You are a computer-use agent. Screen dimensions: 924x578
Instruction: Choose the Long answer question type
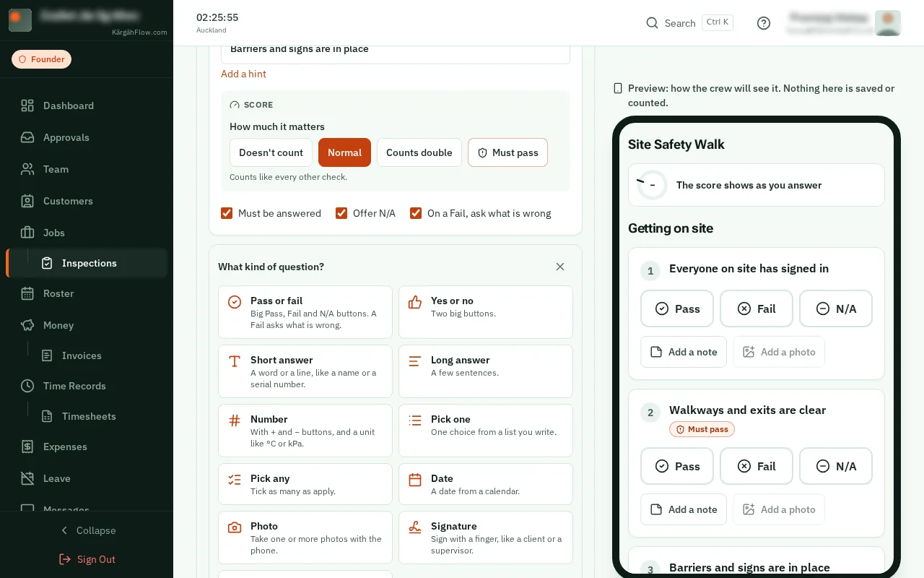click(486, 371)
